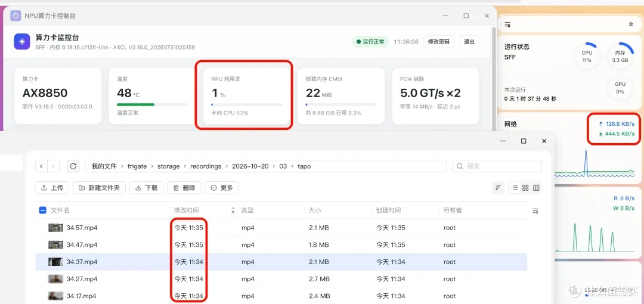Image resolution: width=644 pixels, height=304 pixels.
Task: Click PCIe 链路 5.0 GT/s ×2 value
Action: coord(431,93)
